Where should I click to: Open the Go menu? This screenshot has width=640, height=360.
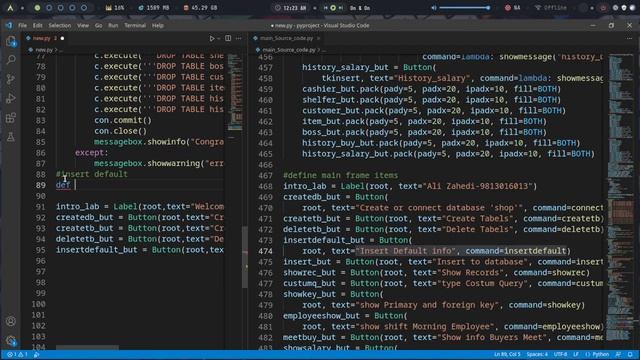click(98, 25)
